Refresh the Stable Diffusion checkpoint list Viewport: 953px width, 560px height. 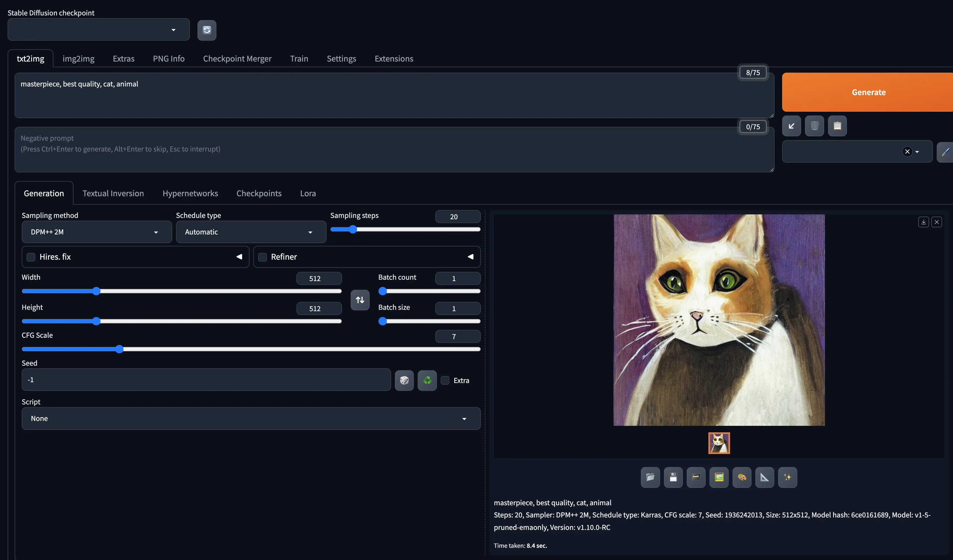[x=206, y=30]
